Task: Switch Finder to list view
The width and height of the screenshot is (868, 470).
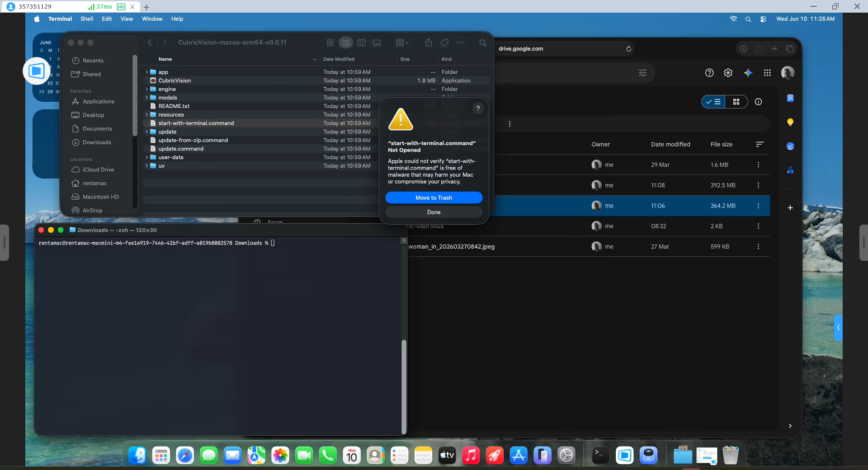Action: tap(346, 42)
